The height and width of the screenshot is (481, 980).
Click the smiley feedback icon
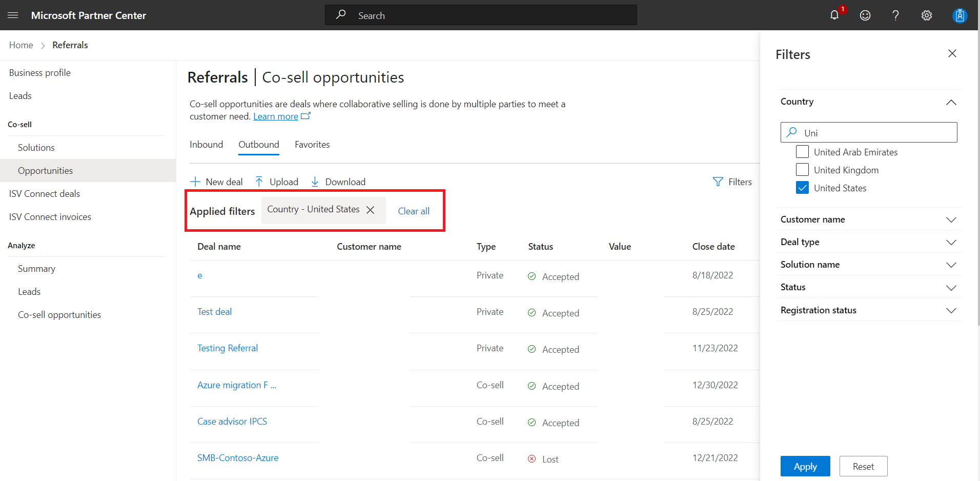pos(865,15)
